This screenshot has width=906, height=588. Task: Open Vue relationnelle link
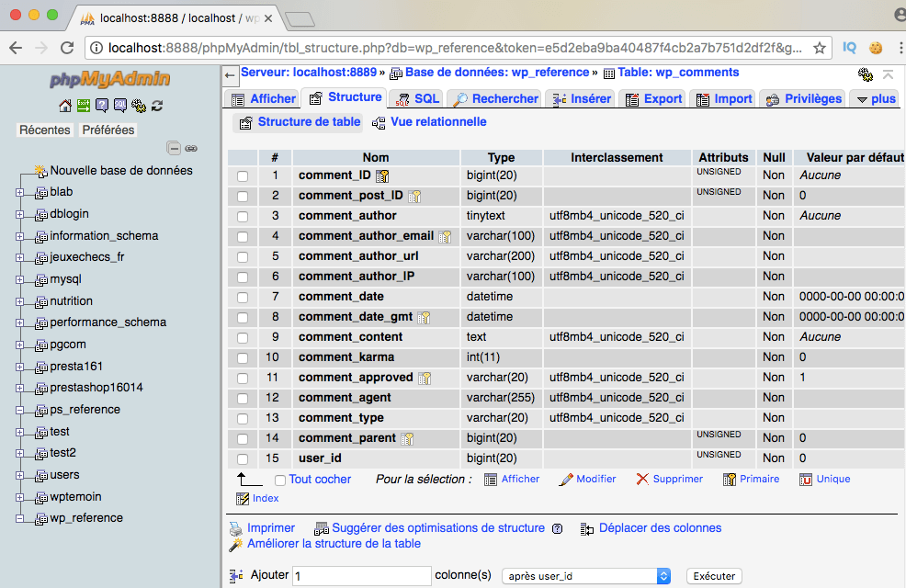point(429,122)
